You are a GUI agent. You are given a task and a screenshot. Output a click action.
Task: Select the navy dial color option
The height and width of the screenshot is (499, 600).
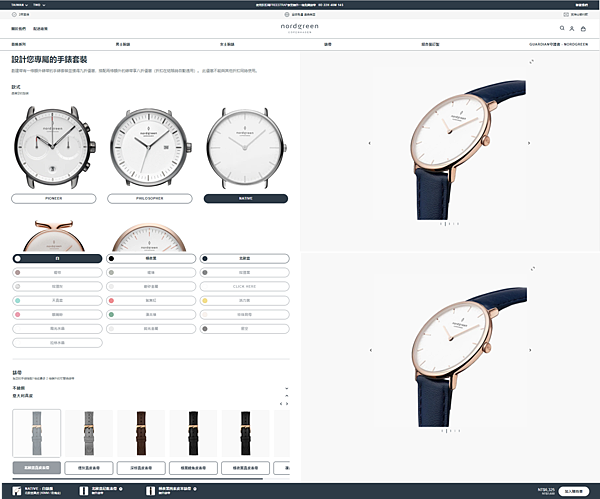tap(245, 259)
